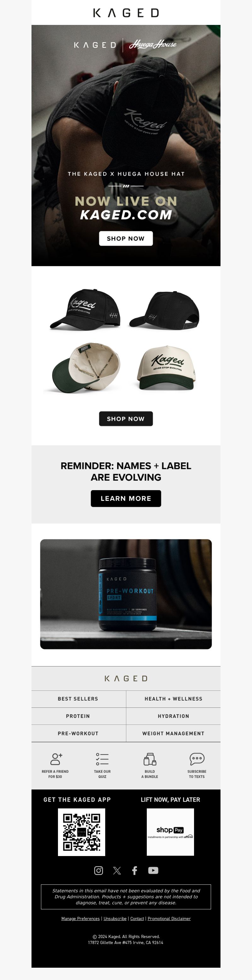Viewport: 252px width, 980px height.
Task: Click the Shop Pay affirm image
Action: click(170, 832)
